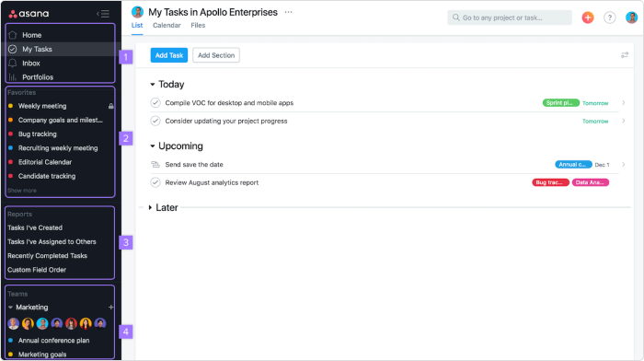
Task: Open Candidate tracking project
Action: tap(47, 176)
